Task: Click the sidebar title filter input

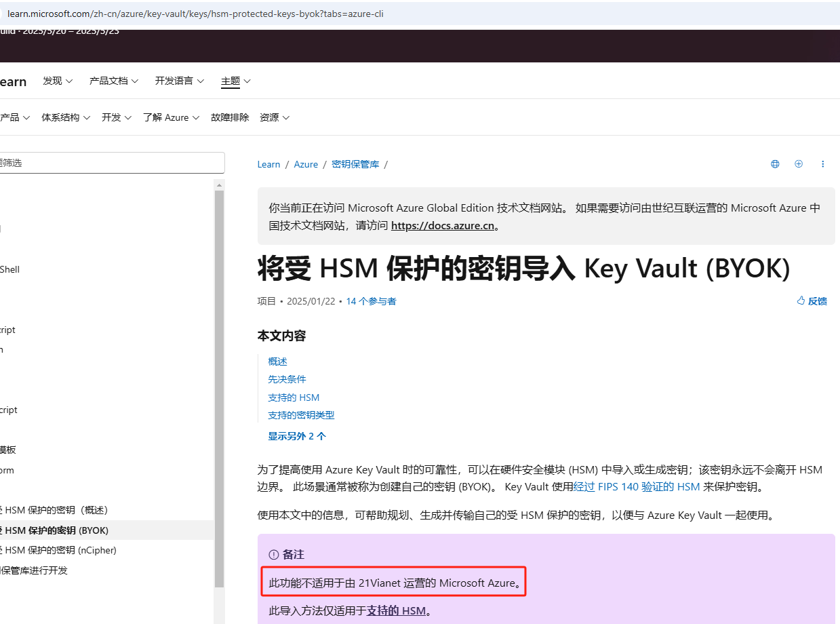Action: [x=111, y=163]
